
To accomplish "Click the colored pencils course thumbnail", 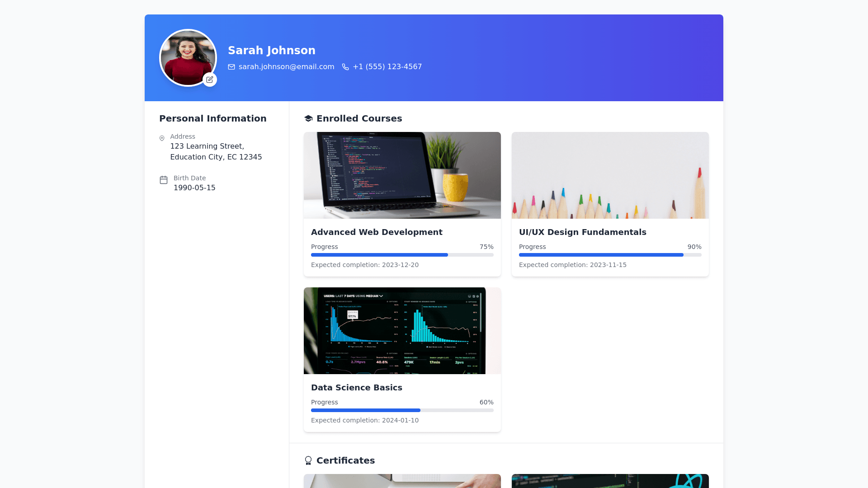I will 610,175.
